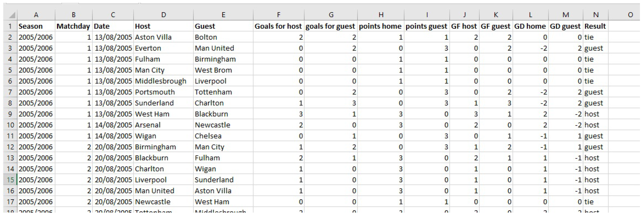Select column D header
Image resolution: width=644 pixels, height=216 pixels.
click(163, 15)
